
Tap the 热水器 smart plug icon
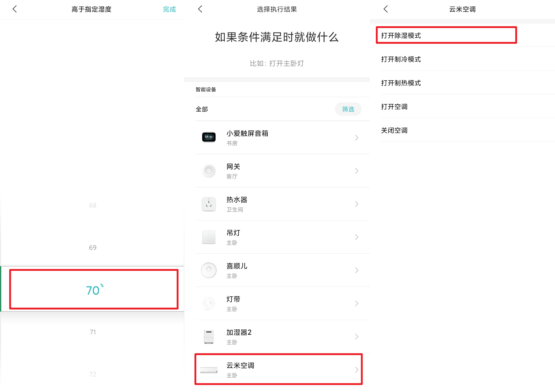click(x=209, y=204)
